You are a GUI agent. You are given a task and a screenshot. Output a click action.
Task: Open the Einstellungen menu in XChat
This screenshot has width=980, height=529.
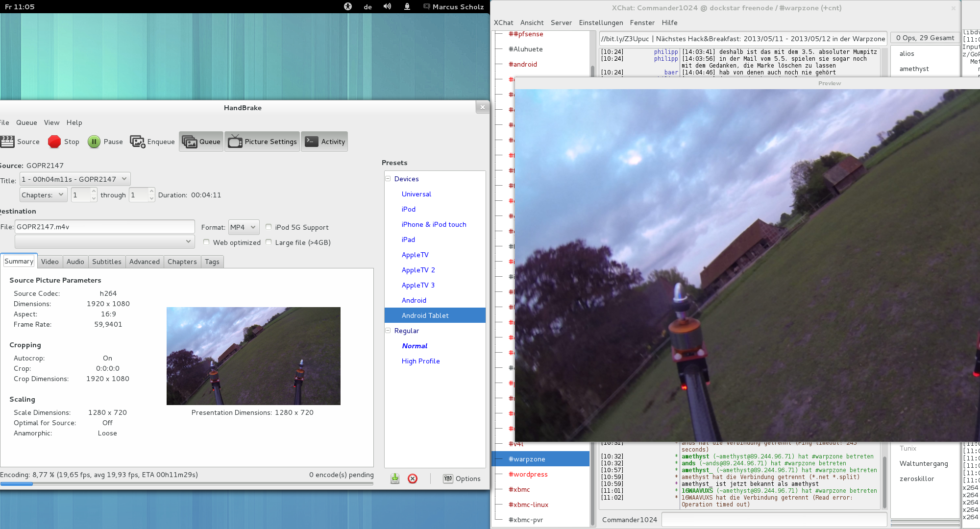pos(601,23)
